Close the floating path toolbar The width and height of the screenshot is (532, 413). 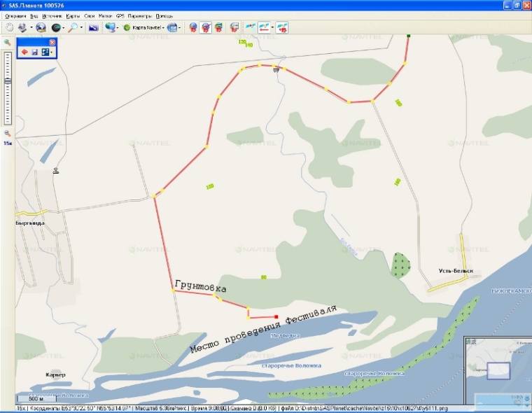click(x=52, y=42)
